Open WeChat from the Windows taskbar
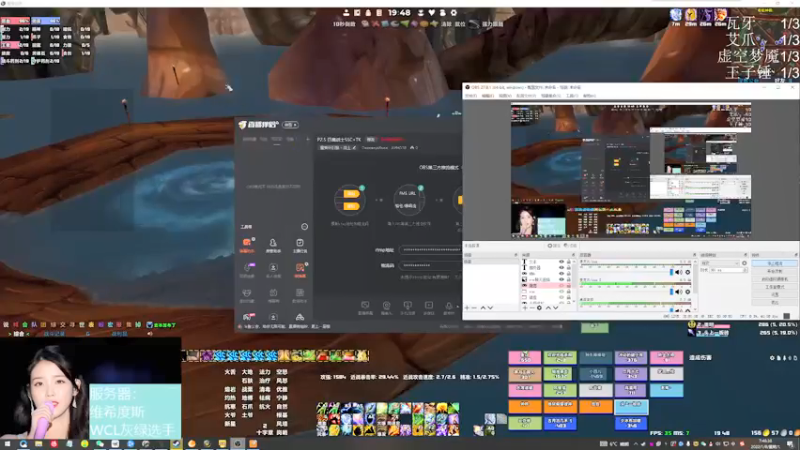The image size is (800, 450). click(99, 444)
